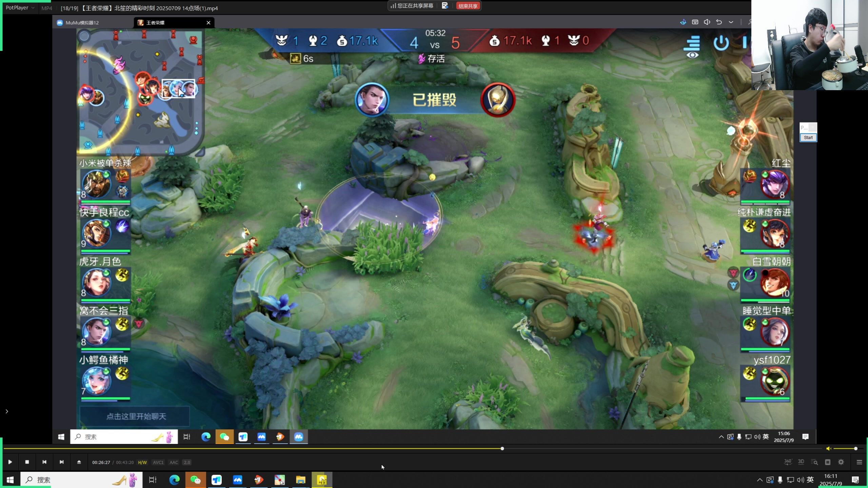
Task: Play the video in PotPlayer
Action: (x=10, y=462)
